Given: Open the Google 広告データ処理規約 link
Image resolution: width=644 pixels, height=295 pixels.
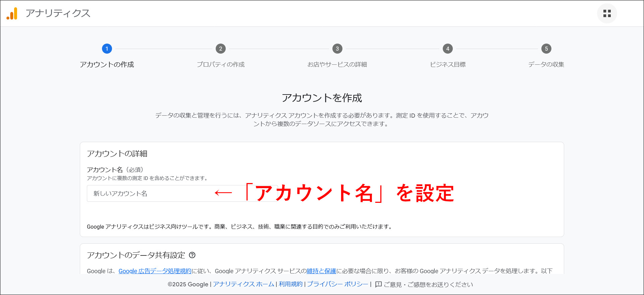Looking at the screenshot, I should coord(155,271).
